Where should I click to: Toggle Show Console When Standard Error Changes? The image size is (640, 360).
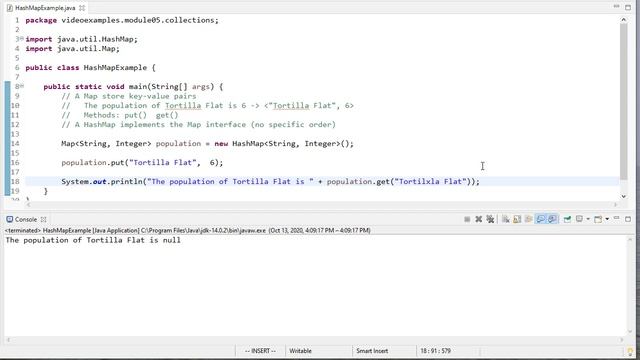(552, 220)
